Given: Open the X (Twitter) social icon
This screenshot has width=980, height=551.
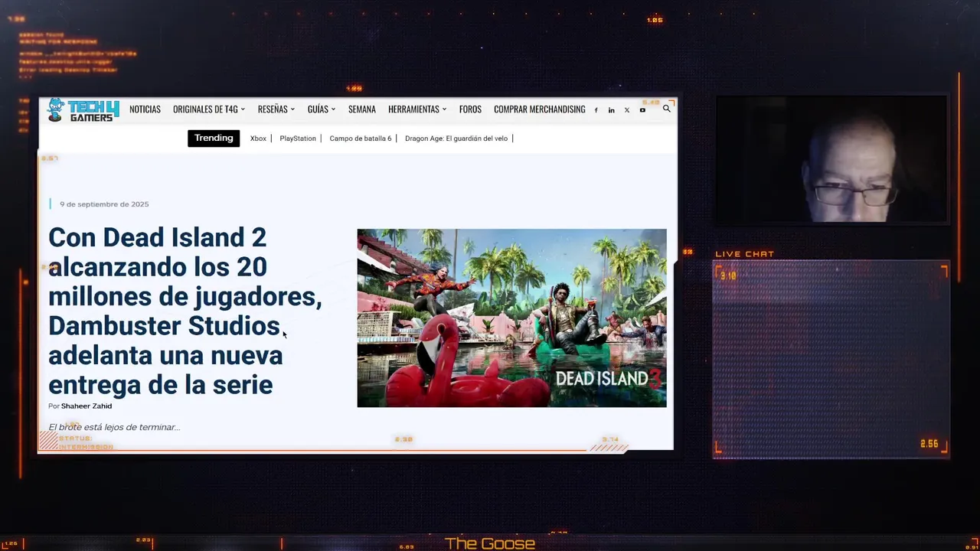Looking at the screenshot, I should click(626, 110).
